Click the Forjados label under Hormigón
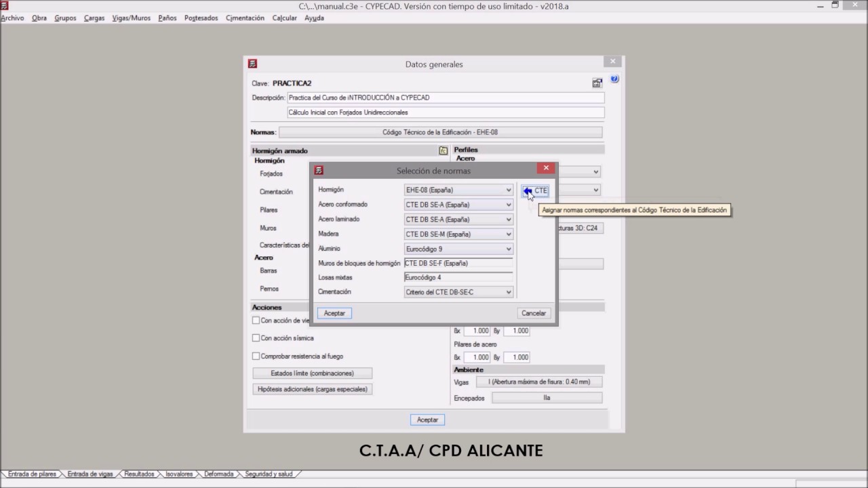The width and height of the screenshot is (868, 488). [271, 174]
